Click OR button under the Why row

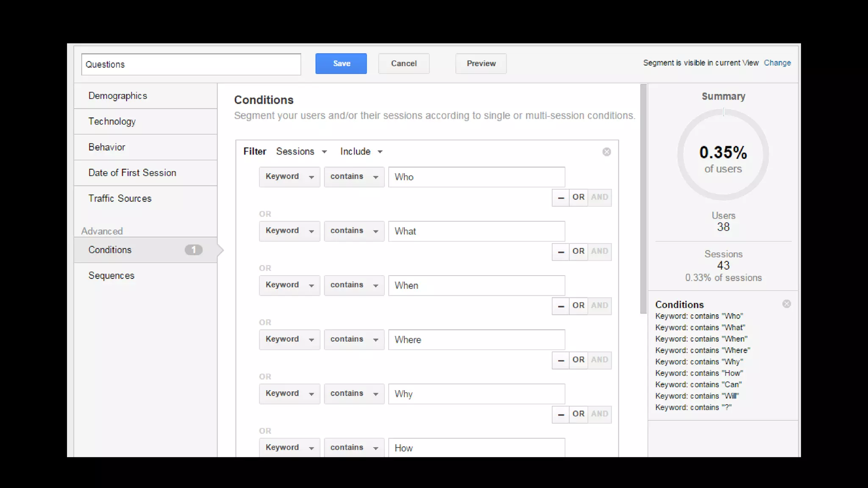point(578,414)
